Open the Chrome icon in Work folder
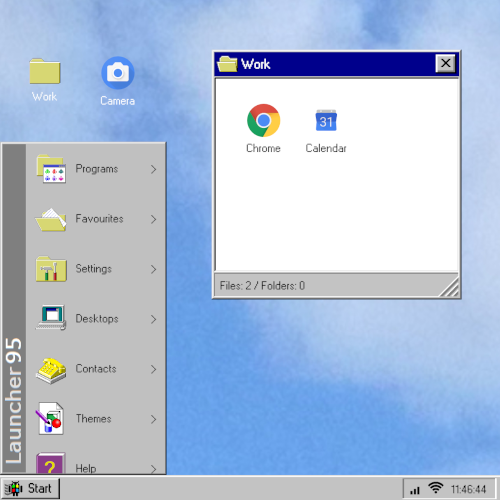This screenshot has width=500, height=500. point(263,120)
